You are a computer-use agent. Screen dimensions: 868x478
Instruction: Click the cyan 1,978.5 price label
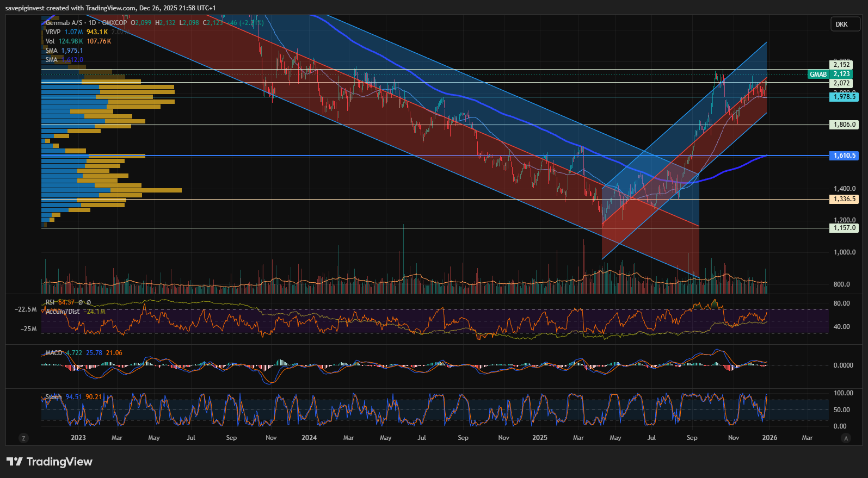[844, 97]
